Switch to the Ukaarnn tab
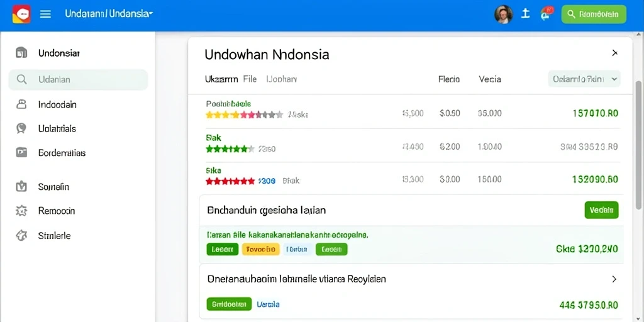 221,79
